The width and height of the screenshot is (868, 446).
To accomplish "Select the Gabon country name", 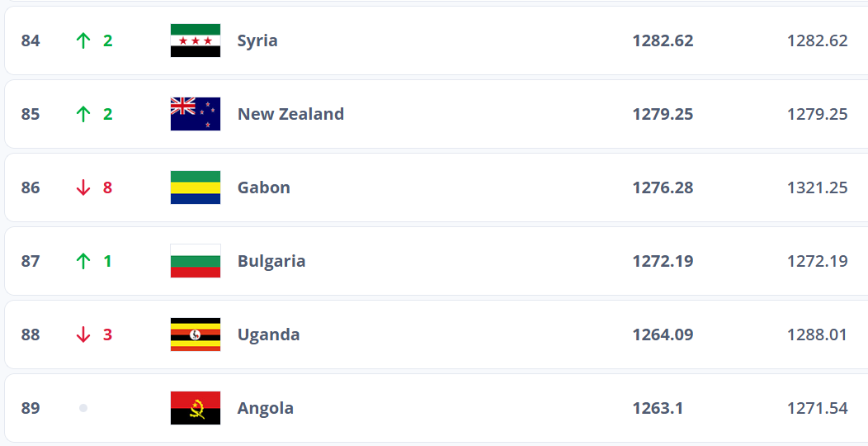I will click(264, 187).
